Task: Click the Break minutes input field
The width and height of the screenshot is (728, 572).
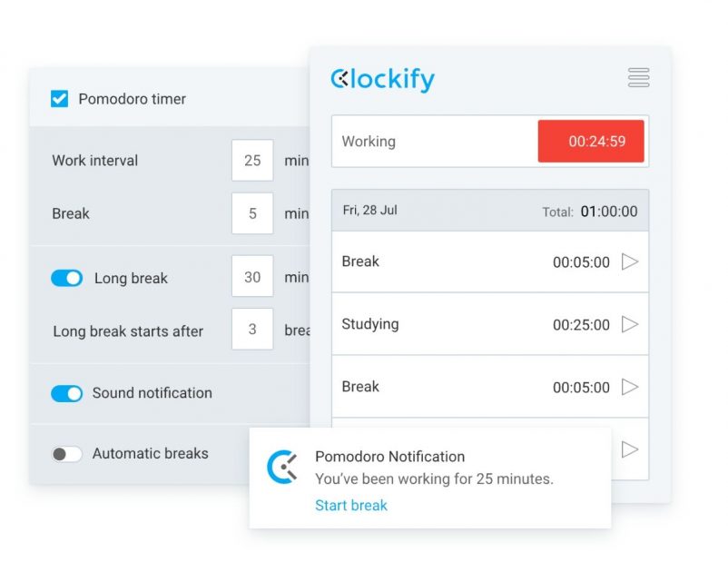Action: click(x=252, y=214)
